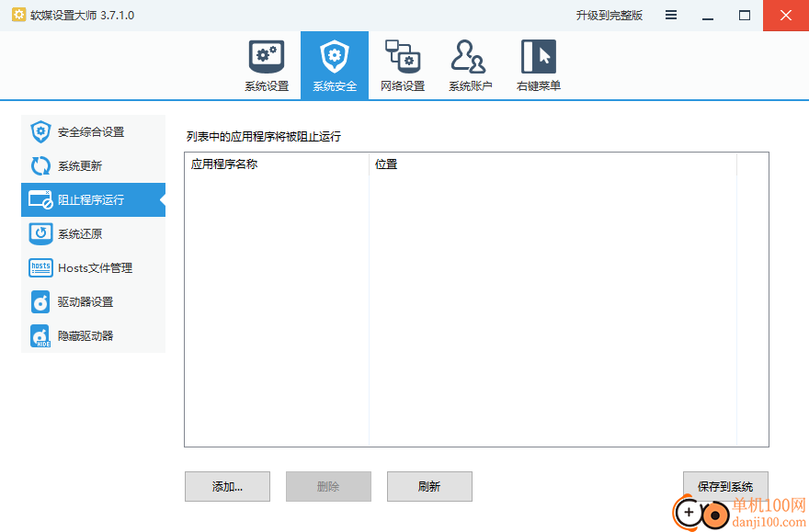
Task: Select 系统更新 in the sidebar
Action: click(x=94, y=166)
